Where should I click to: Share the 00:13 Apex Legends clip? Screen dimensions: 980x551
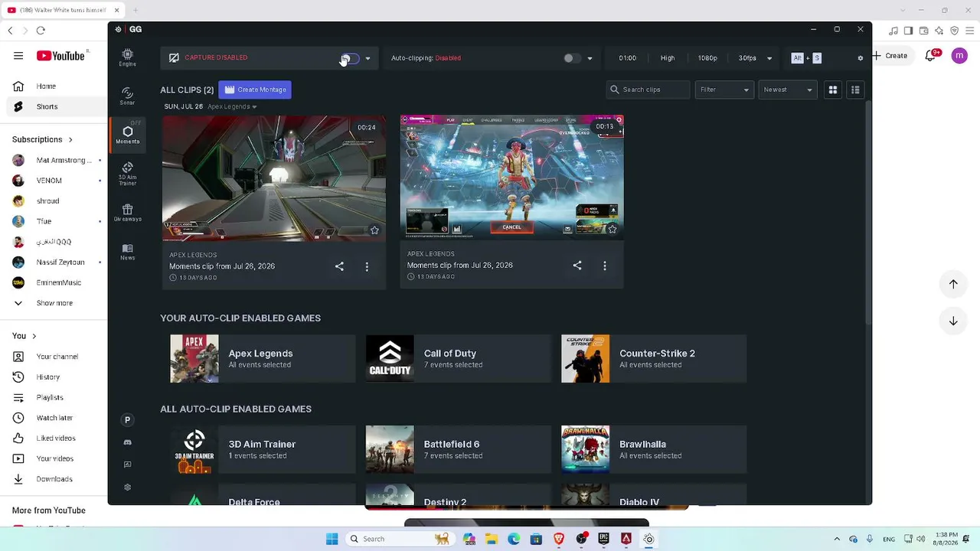pos(577,266)
